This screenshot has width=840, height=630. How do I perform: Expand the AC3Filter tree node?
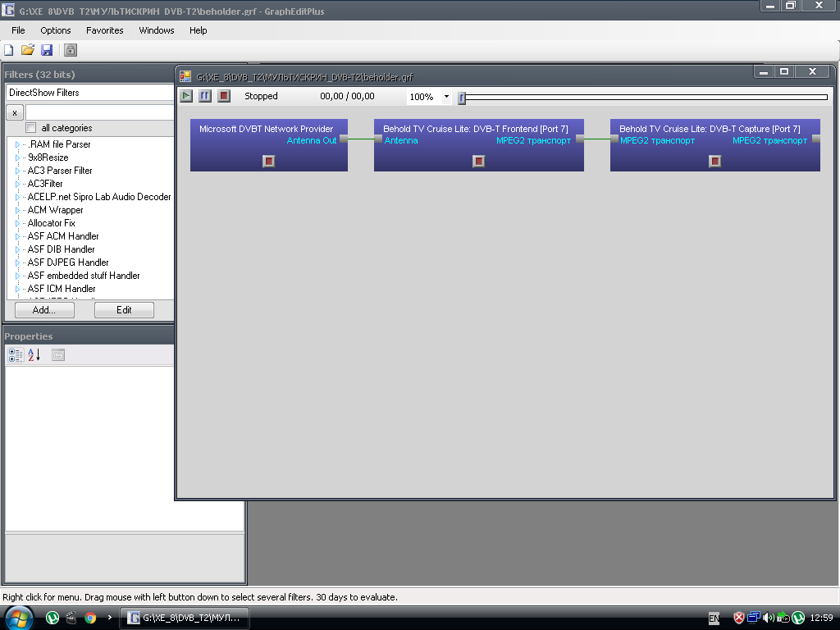(17, 184)
